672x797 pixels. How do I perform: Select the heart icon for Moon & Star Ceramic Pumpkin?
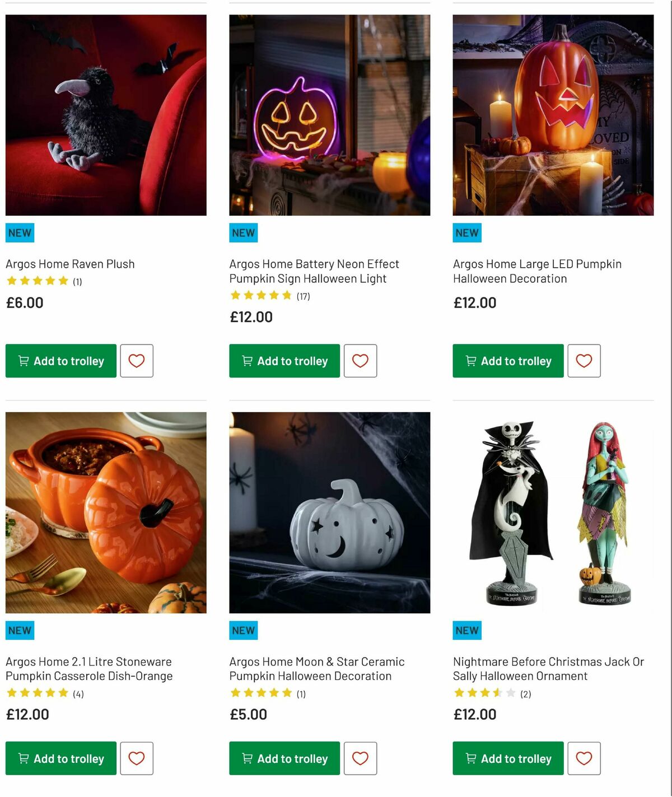coord(360,758)
